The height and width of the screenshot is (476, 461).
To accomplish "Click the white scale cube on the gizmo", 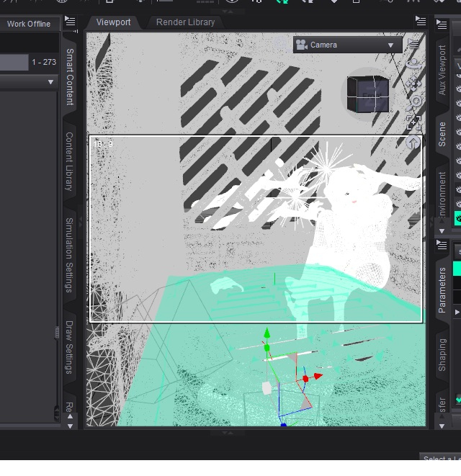I will (267, 388).
